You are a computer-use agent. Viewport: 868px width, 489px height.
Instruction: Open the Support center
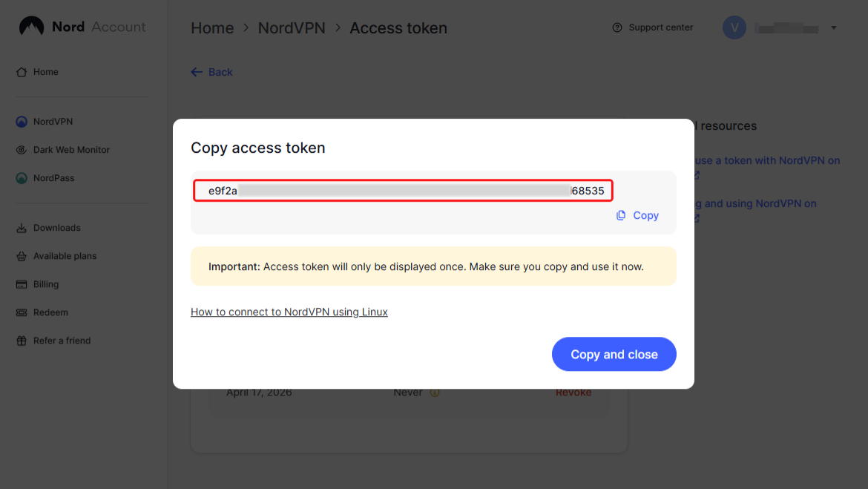tap(653, 27)
